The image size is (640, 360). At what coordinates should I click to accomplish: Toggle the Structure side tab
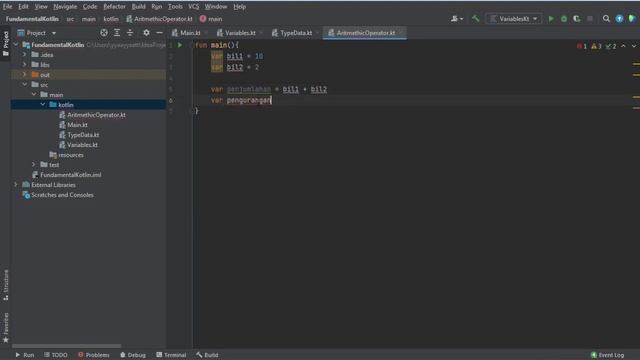5,285
